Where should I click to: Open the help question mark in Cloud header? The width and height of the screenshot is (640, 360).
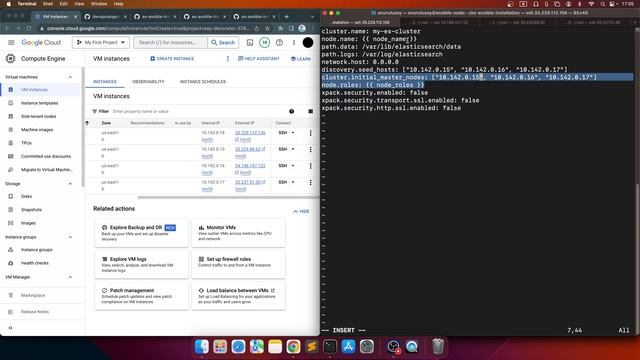pyautogui.click(x=279, y=42)
